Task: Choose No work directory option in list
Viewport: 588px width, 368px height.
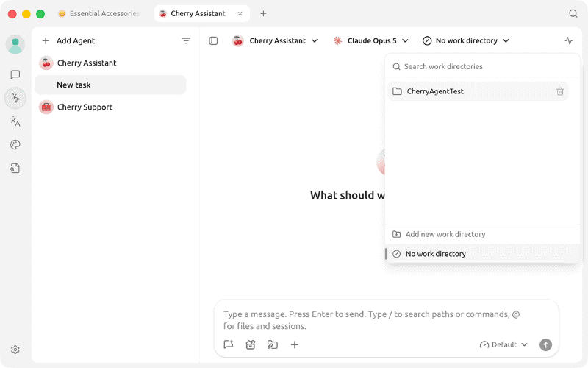Action: [483, 254]
